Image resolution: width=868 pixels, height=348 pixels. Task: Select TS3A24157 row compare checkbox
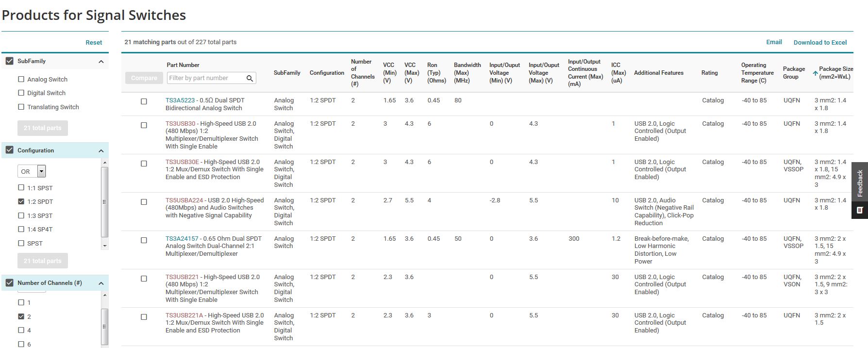144,240
